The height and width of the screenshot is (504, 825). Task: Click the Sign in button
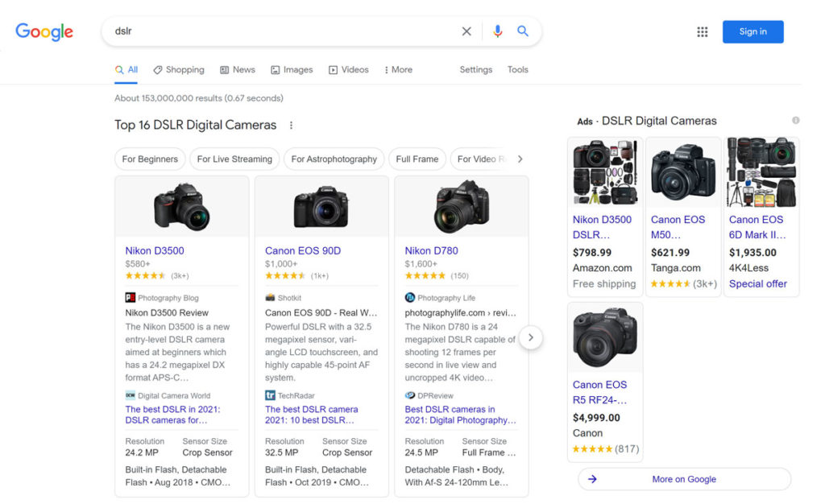click(x=752, y=31)
